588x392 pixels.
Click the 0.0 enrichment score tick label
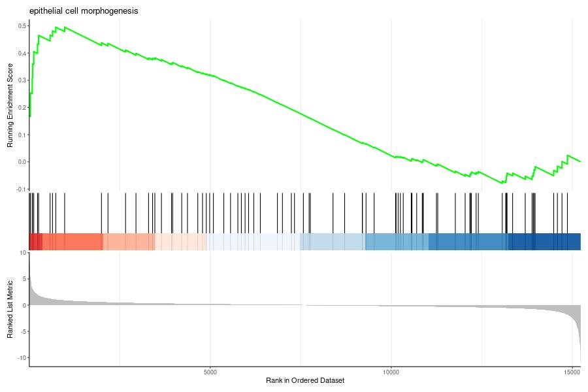tap(22, 162)
